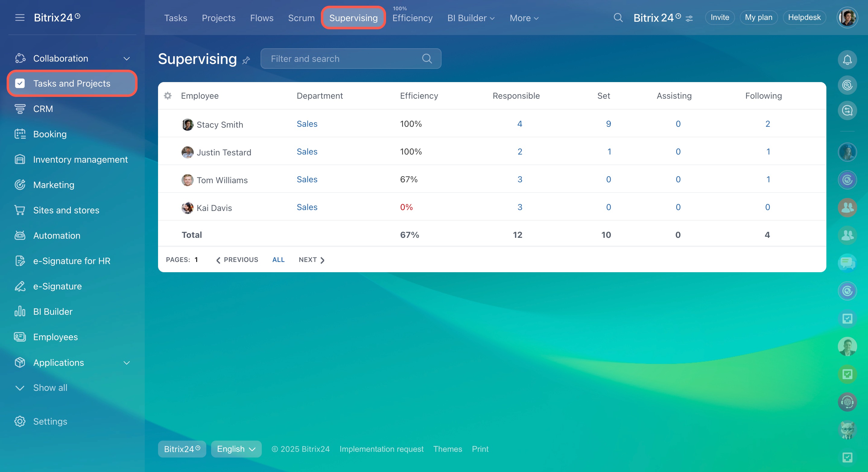This screenshot has width=868, height=472.
Task: Sort by the Responsible column header
Action: click(516, 96)
